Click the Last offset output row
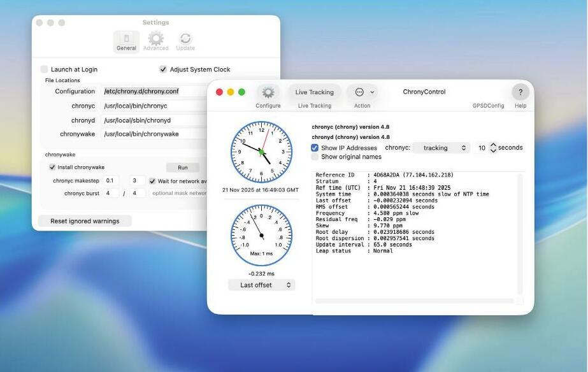Screen dimensions: 588x372 (376, 200)
